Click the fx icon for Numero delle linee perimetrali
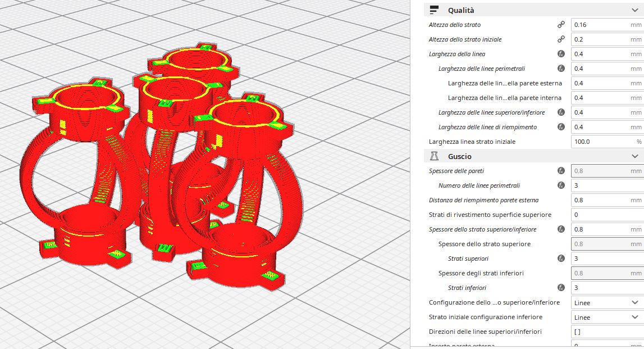This screenshot has width=644, height=349. [x=561, y=185]
